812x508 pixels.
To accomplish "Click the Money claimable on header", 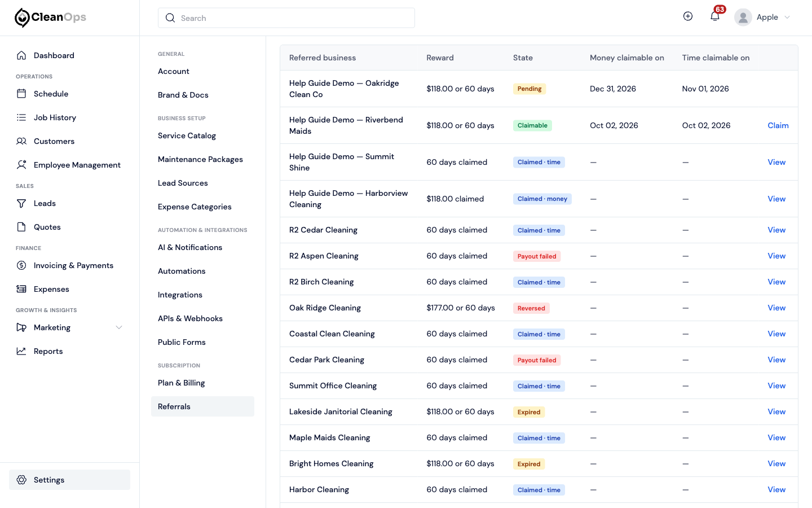I will pyautogui.click(x=626, y=58).
